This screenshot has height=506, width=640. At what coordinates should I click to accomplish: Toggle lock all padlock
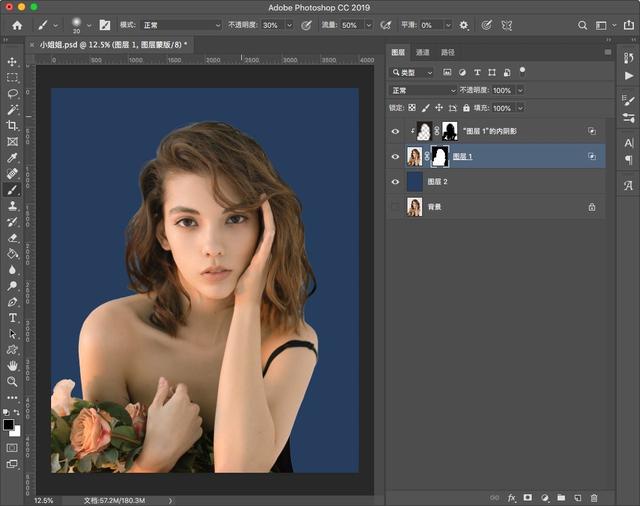click(x=466, y=108)
